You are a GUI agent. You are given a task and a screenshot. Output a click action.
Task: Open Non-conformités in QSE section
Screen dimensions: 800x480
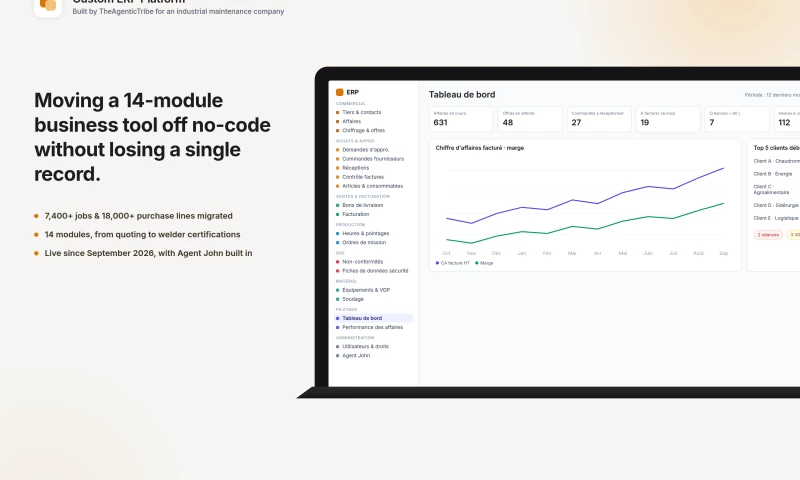362,262
